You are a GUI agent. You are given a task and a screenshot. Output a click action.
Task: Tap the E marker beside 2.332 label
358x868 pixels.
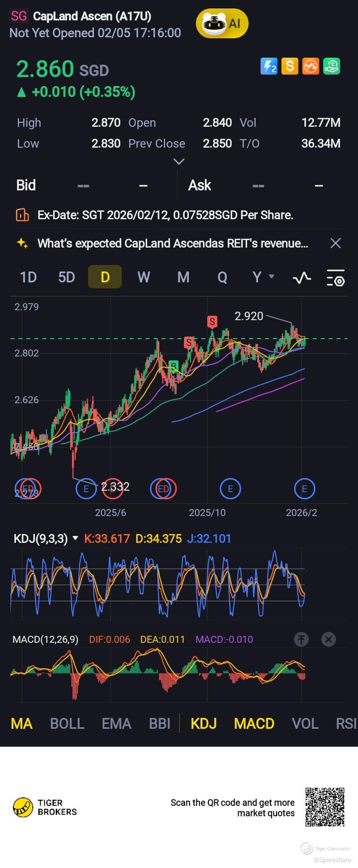[86, 489]
